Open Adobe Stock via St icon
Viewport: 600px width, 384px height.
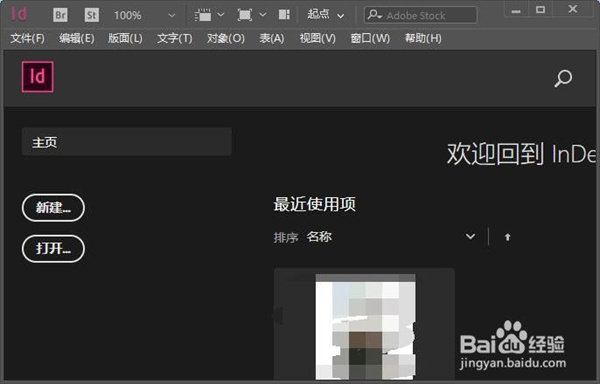click(91, 15)
